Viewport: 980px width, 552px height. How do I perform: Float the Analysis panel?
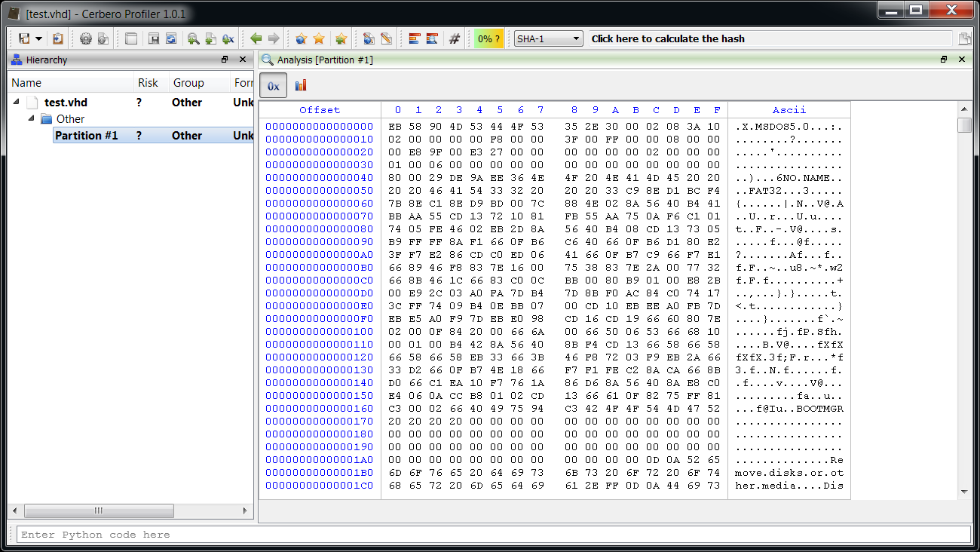click(944, 60)
